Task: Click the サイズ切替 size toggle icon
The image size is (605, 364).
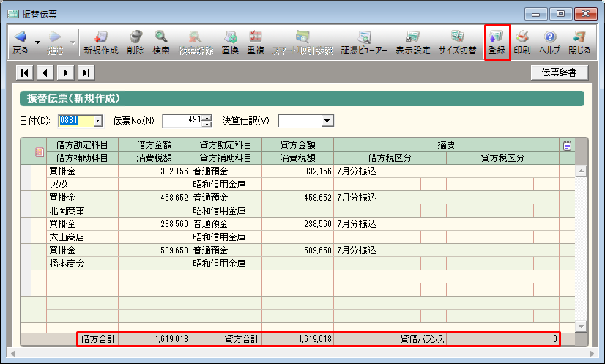Action: click(458, 42)
